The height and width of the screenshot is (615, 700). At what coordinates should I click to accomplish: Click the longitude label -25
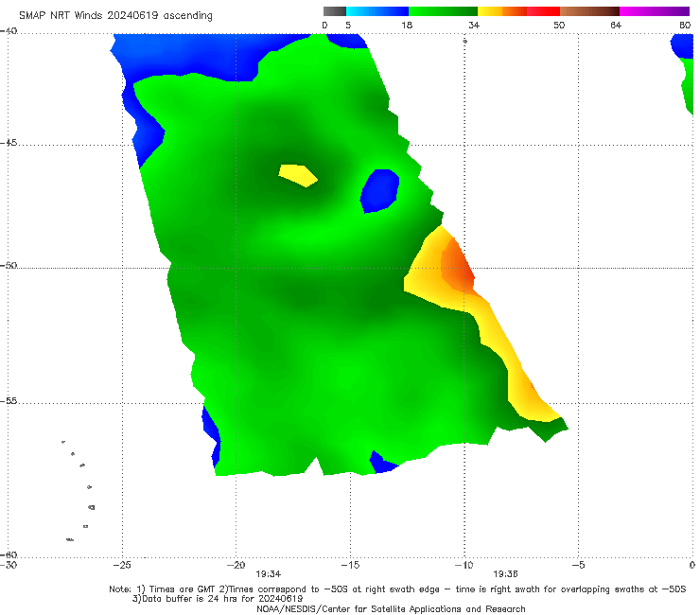(x=122, y=566)
